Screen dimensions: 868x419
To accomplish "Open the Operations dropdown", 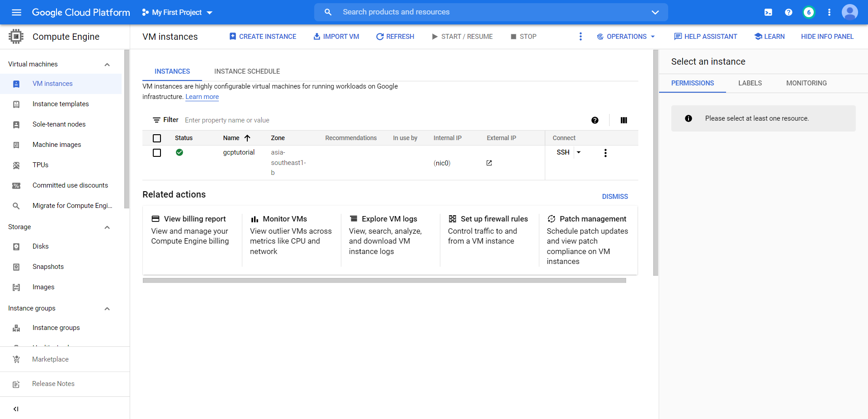I will pyautogui.click(x=626, y=37).
